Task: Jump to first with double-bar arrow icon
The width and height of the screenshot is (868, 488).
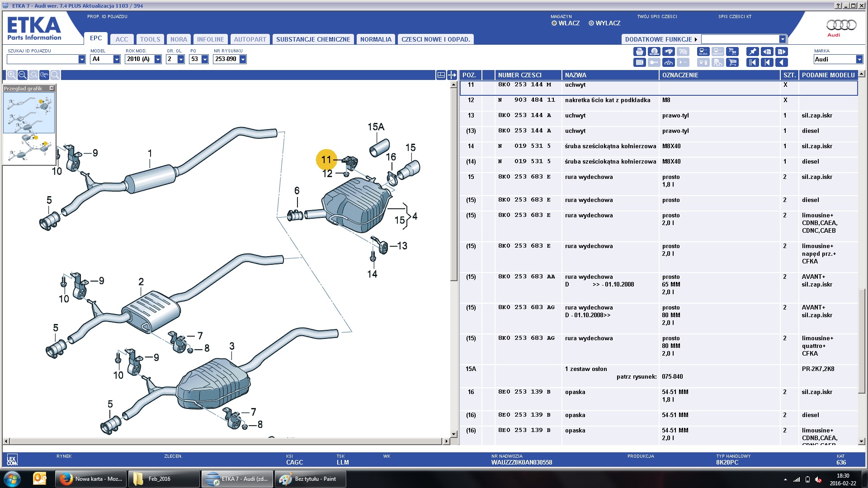Action: click(x=752, y=62)
